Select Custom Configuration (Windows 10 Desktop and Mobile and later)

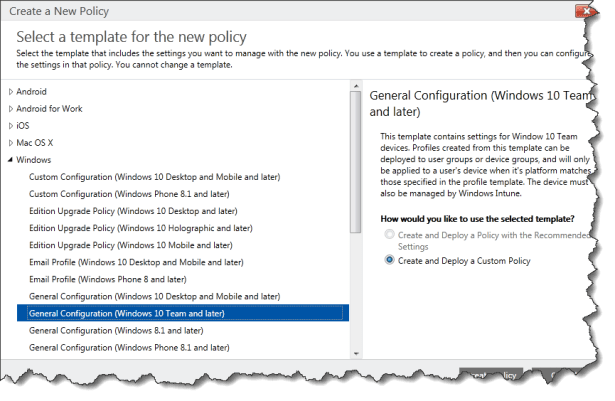click(x=155, y=177)
